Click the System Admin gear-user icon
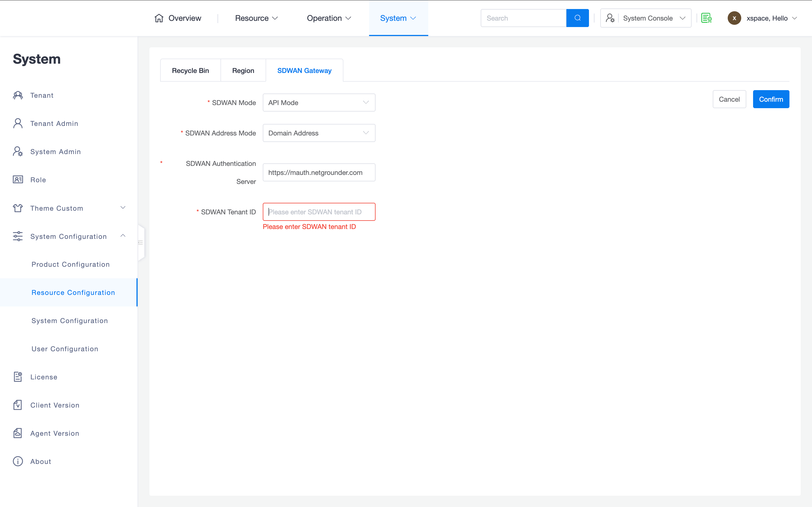The image size is (812, 507). [x=18, y=152]
